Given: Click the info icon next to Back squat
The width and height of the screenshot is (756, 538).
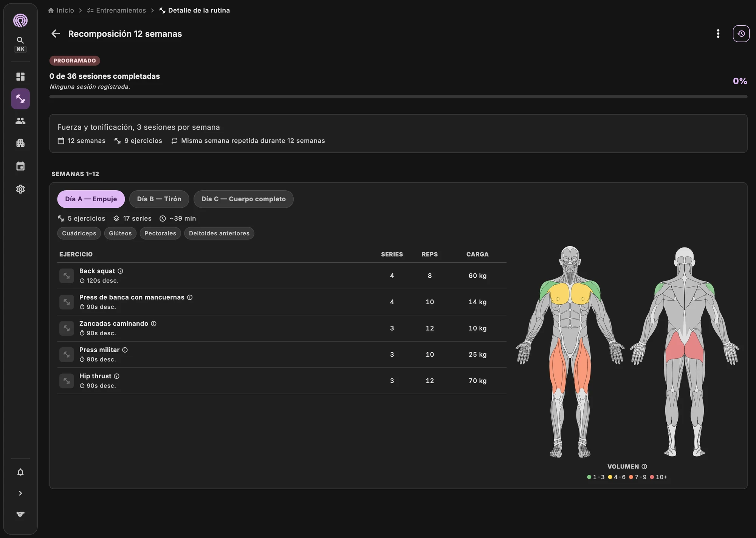Looking at the screenshot, I should click(x=120, y=271).
